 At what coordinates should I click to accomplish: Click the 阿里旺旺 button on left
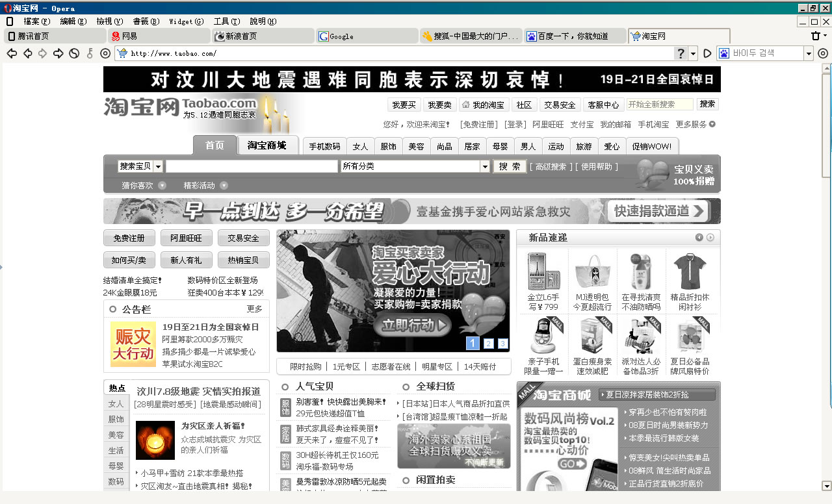coord(187,238)
